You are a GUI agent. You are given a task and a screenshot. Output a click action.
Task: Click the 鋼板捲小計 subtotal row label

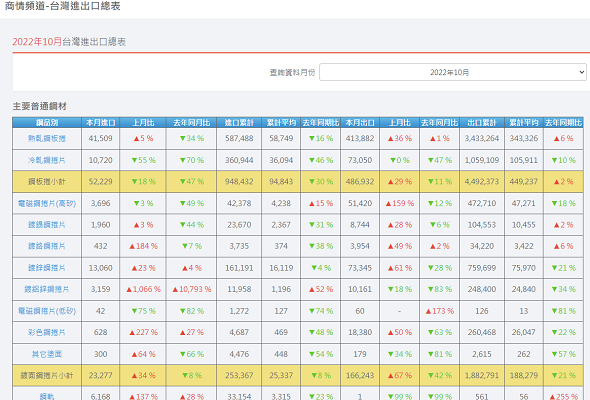47,182
